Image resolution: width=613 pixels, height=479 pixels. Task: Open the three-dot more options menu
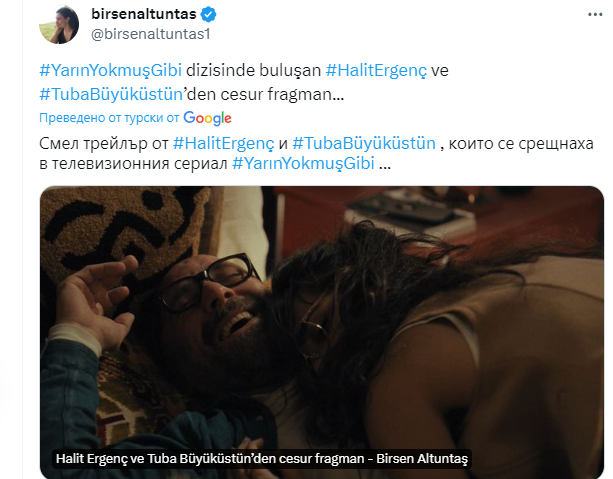pyautogui.click(x=595, y=14)
